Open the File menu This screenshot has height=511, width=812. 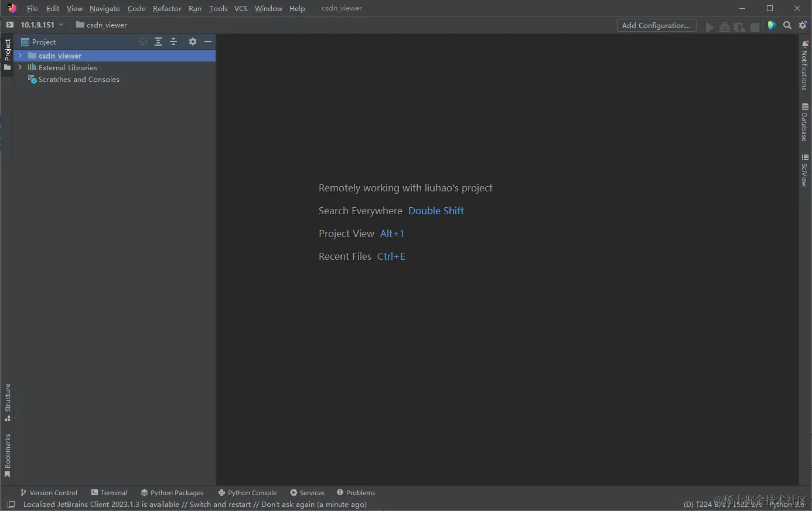point(32,8)
